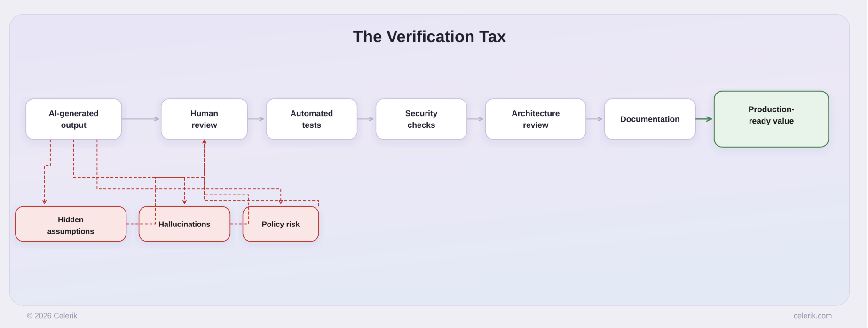Select the green Production-ready value box
Viewport: 868px width, 328px height.
point(771,119)
